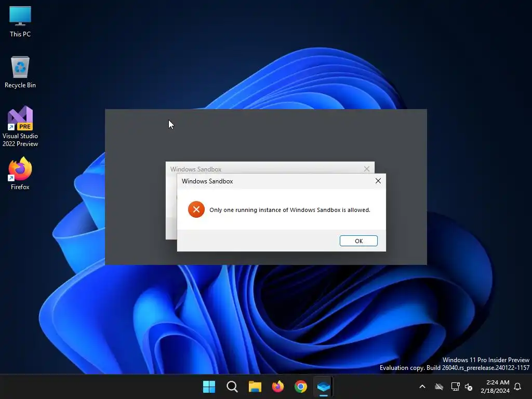Open taskbar Search
This screenshot has width=532, height=399.
coord(232,387)
